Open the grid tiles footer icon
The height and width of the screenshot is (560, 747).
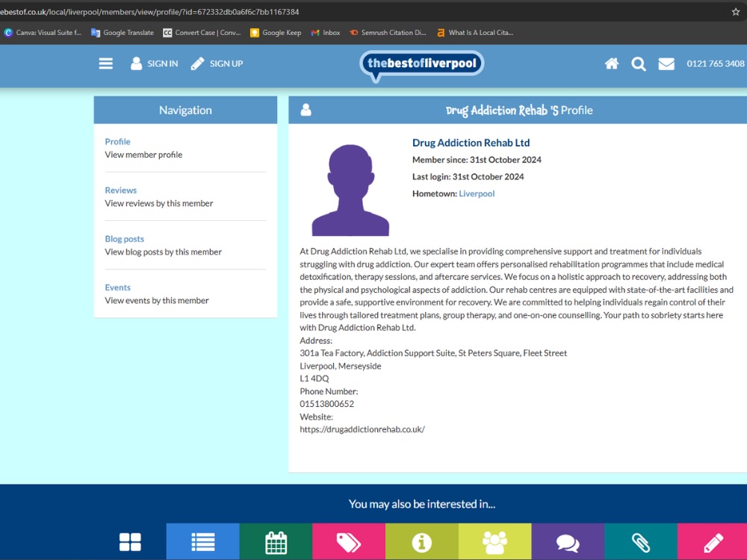[x=130, y=542]
